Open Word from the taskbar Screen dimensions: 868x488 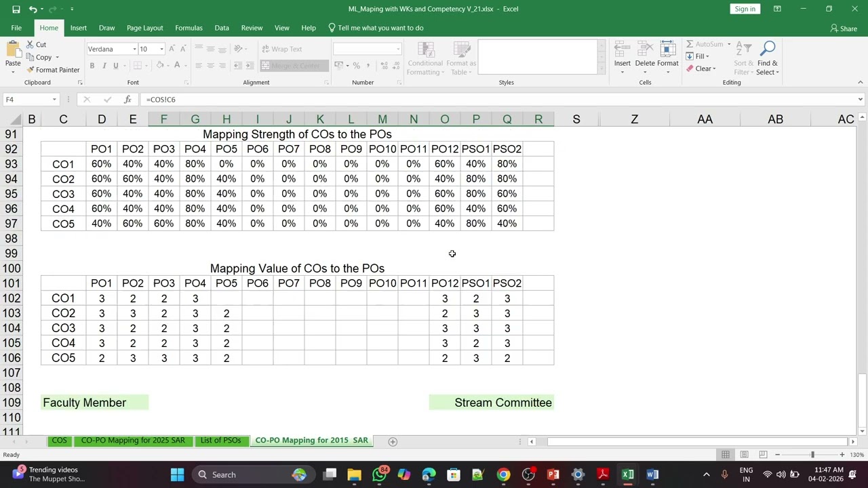click(x=652, y=474)
